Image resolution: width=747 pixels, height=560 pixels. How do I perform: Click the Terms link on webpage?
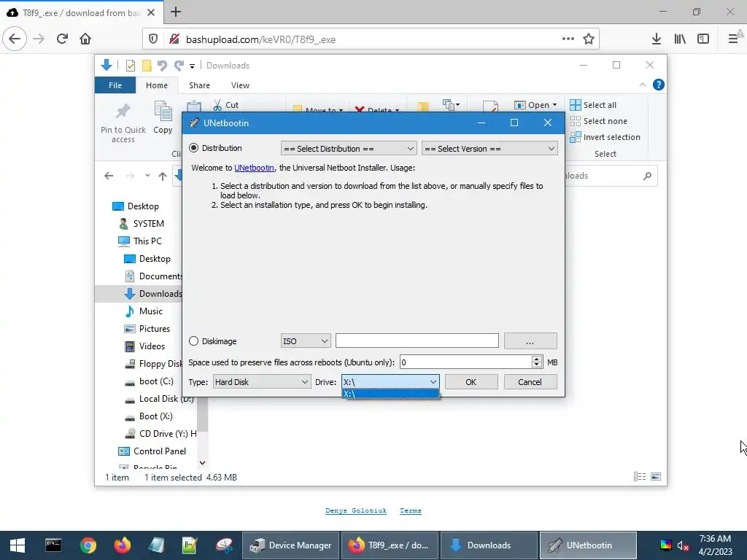[411, 510]
